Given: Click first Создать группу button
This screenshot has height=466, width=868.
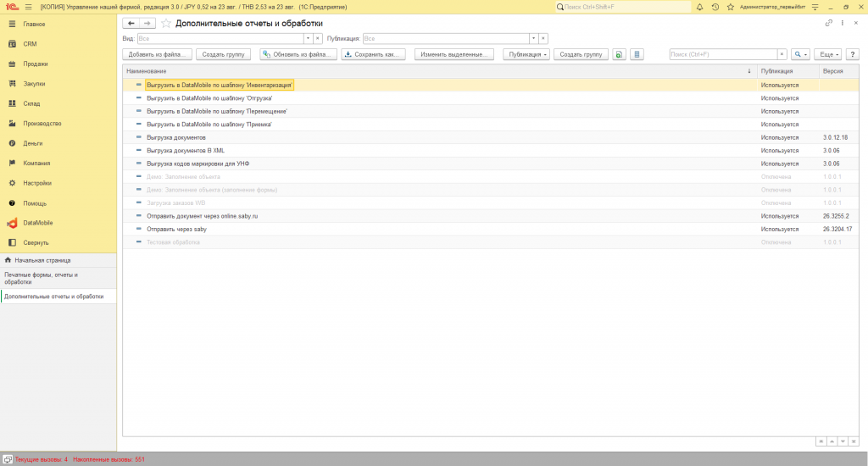Looking at the screenshot, I should (223, 54).
